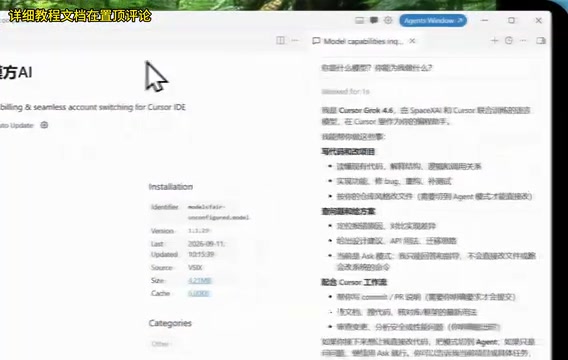Click the 配合 Cursor 工作流 heading
The height and width of the screenshot is (360, 568).
[354, 282]
